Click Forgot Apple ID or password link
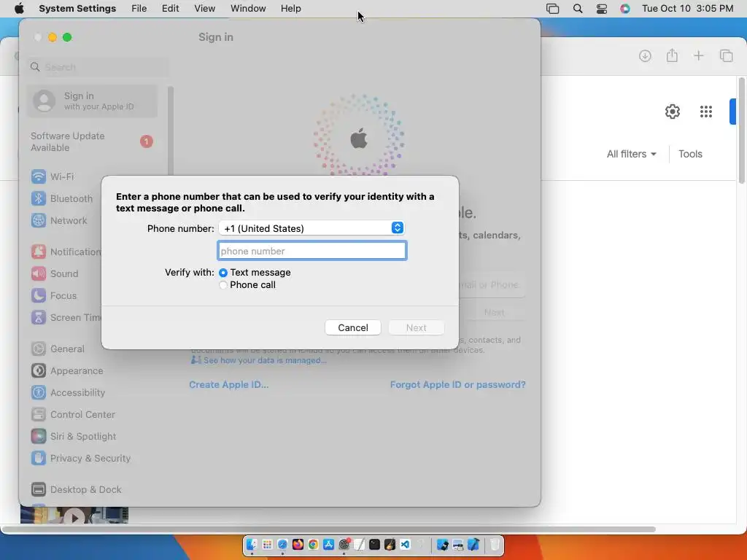This screenshot has height=560, width=747. point(457,385)
